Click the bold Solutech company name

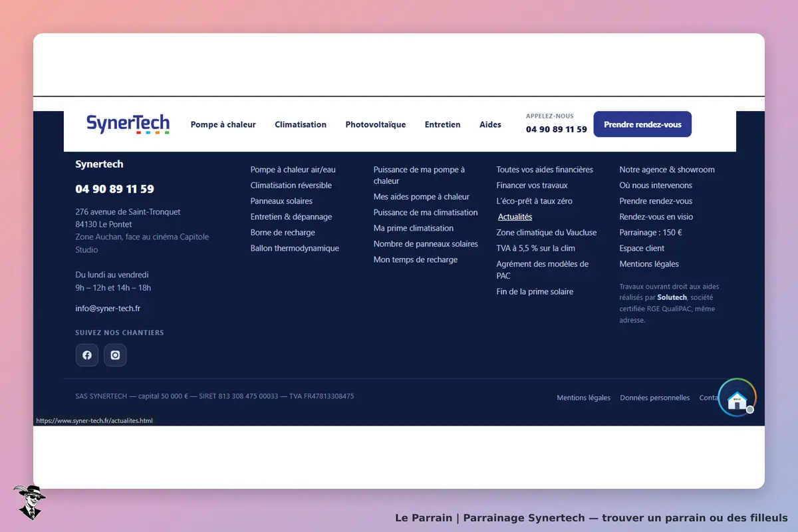tap(672, 298)
